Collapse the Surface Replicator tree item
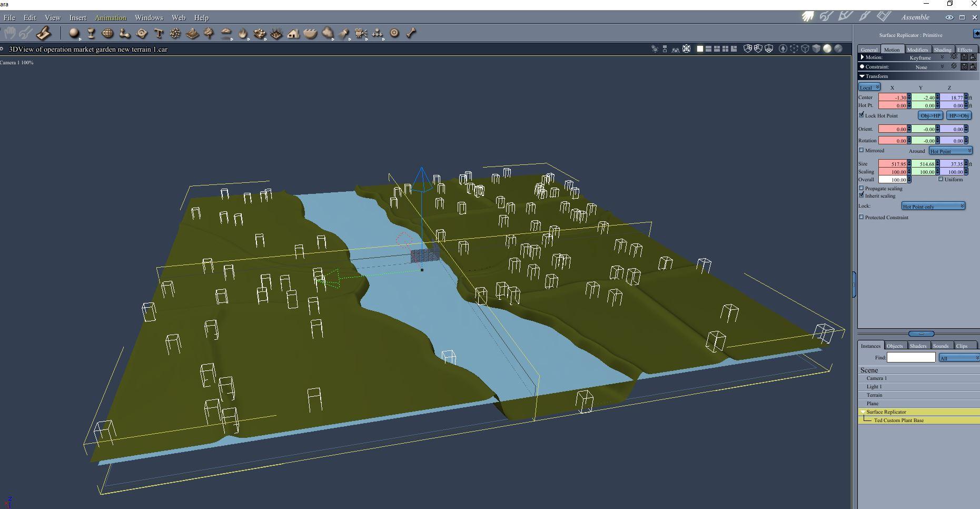 pyautogui.click(x=863, y=412)
